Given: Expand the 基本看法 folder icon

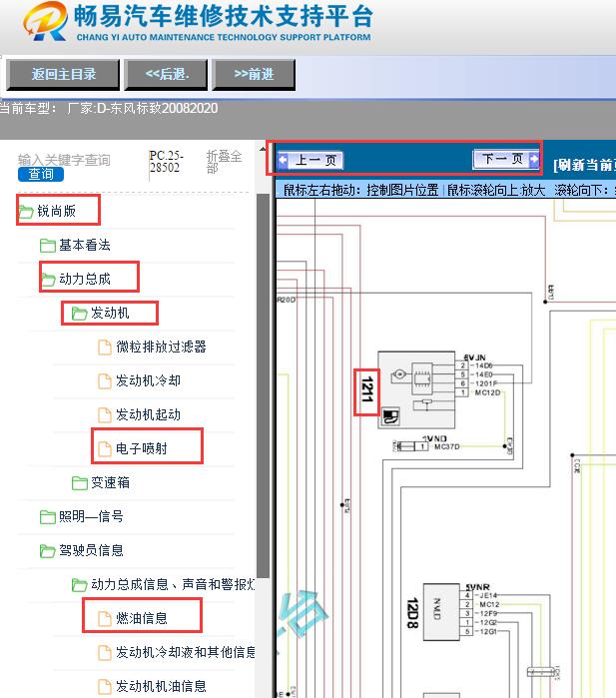Looking at the screenshot, I should point(48,246).
